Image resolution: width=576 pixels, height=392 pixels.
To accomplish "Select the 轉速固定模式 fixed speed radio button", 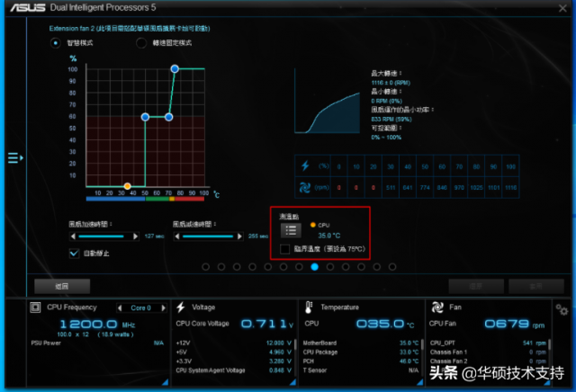I will pyautogui.click(x=141, y=43).
